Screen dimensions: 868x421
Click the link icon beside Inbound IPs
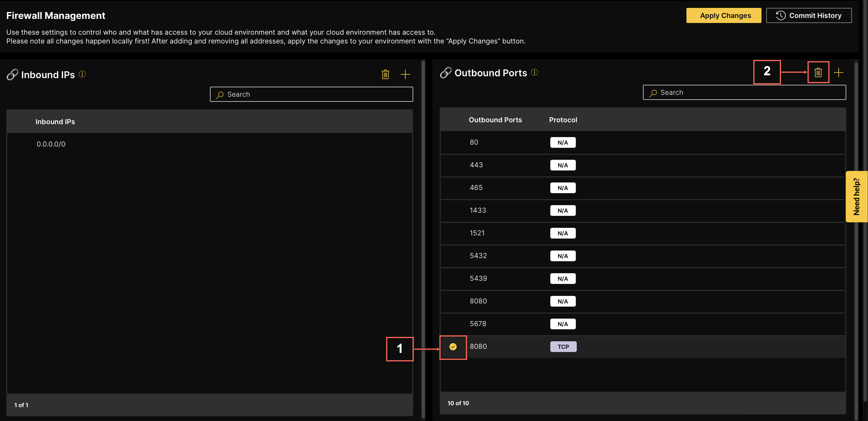tap(12, 74)
